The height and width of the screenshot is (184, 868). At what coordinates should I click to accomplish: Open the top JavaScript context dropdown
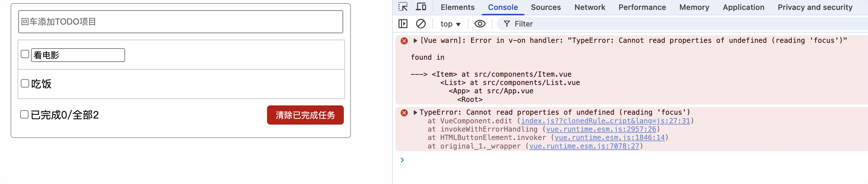click(x=450, y=24)
